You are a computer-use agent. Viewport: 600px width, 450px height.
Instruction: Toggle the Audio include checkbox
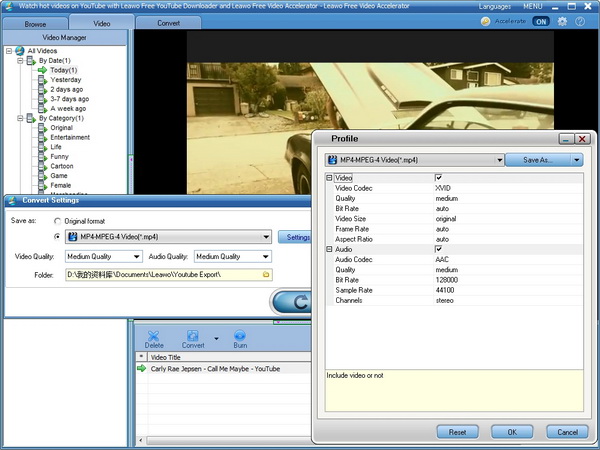tap(439, 249)
